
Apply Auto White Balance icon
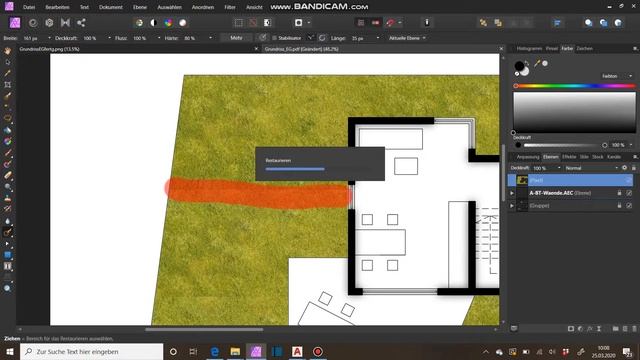182,23
